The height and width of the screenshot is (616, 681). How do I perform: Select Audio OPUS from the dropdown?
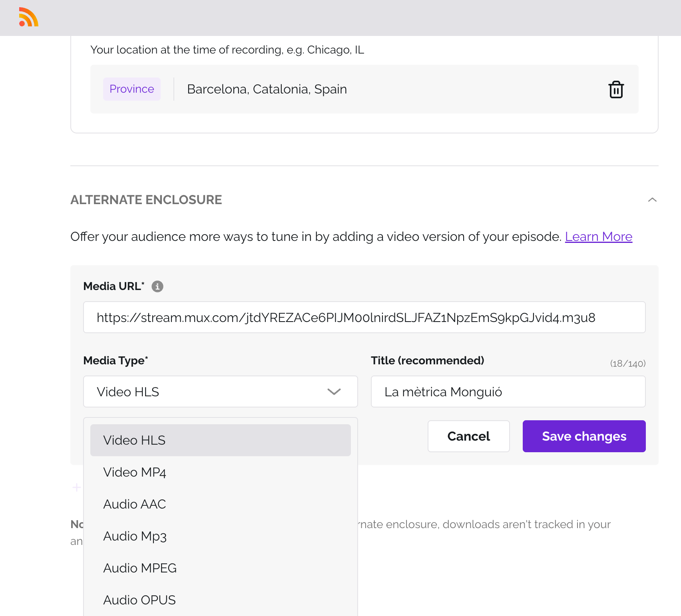tap(139, 600)
